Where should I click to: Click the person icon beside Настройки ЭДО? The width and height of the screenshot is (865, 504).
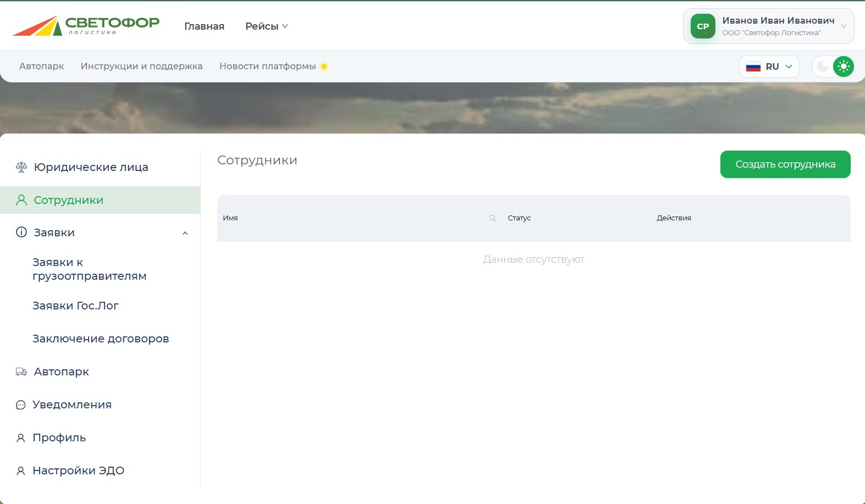(x=21, y=471)
